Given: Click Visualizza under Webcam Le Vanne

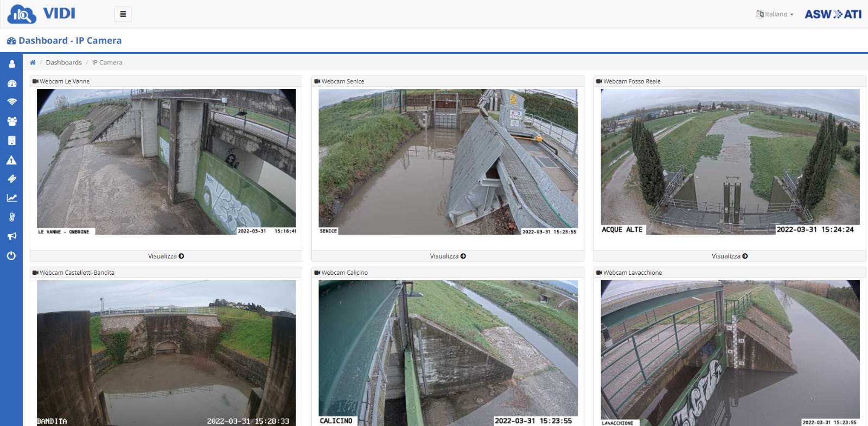Looking at the screenshot, I should 165,256.
